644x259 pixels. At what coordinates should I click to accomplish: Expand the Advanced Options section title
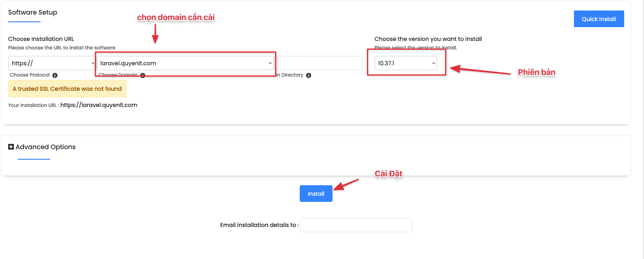click(x=45, y=147)
